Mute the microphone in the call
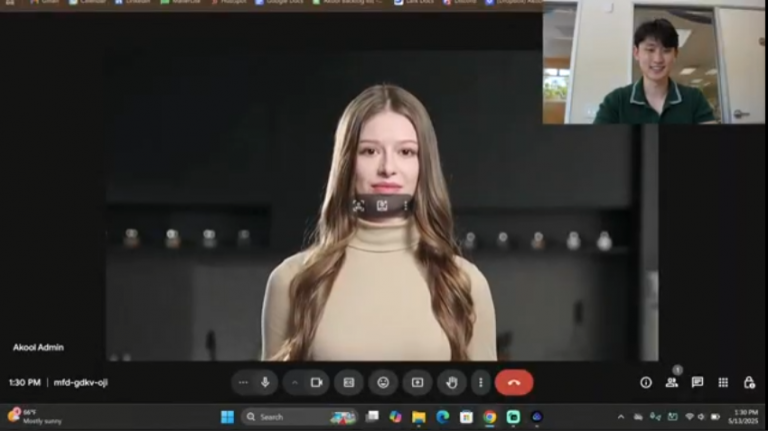The width and height of the screenshot is (768, 431). tap(265, 382)
